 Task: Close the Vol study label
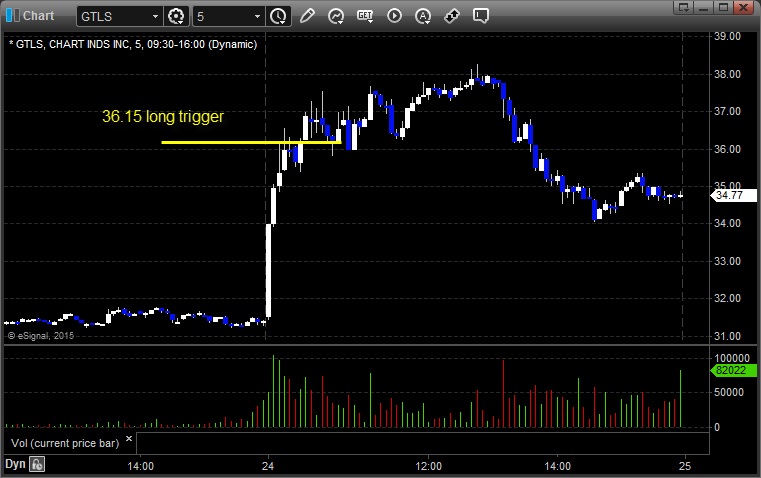point(129,439)
